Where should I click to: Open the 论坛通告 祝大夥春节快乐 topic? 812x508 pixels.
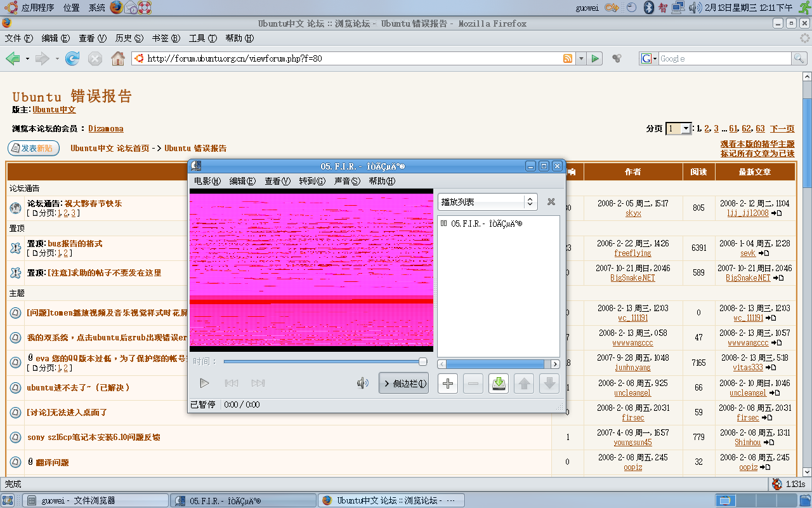(93, 203)
